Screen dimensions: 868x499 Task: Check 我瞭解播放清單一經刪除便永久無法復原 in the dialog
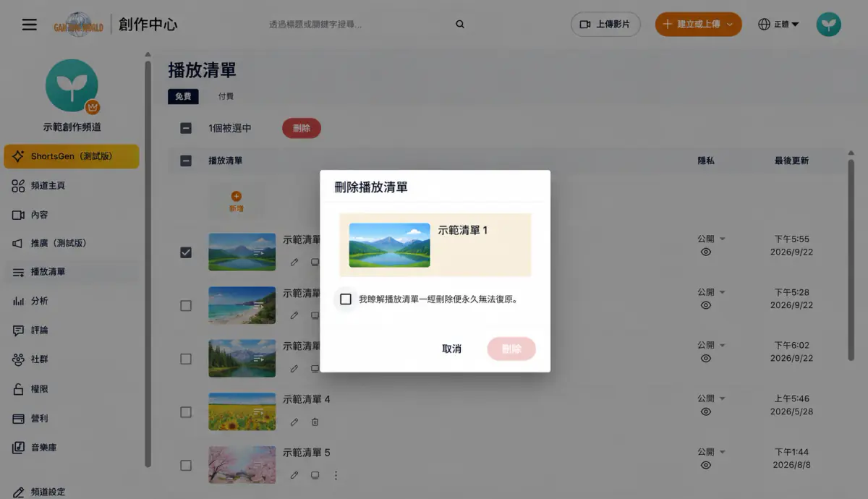[346, 299]
